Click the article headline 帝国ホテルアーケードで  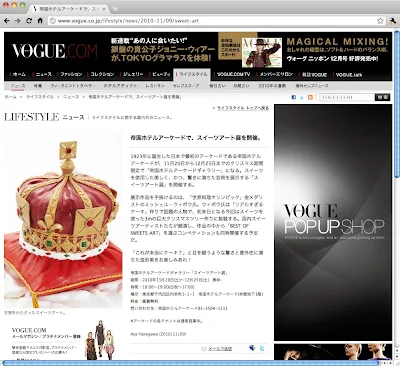click(197, 138)
